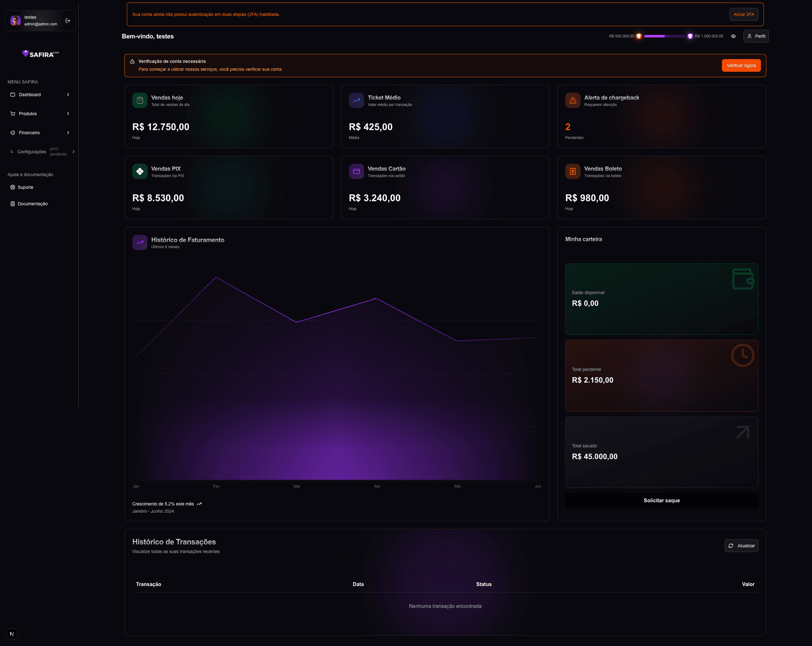Click the logout icon beside admin email
Screen dimensions: 812x646
[x=68, y=21]
